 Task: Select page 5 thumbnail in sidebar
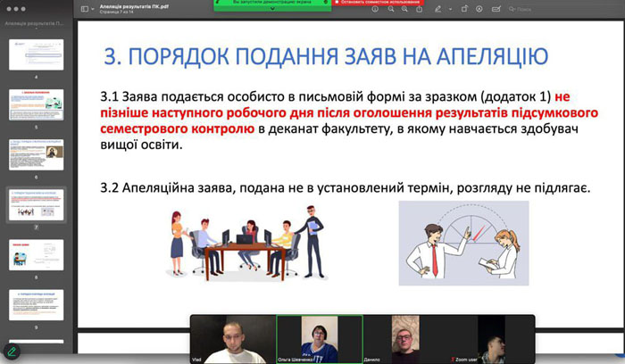[x=37, y=104]
